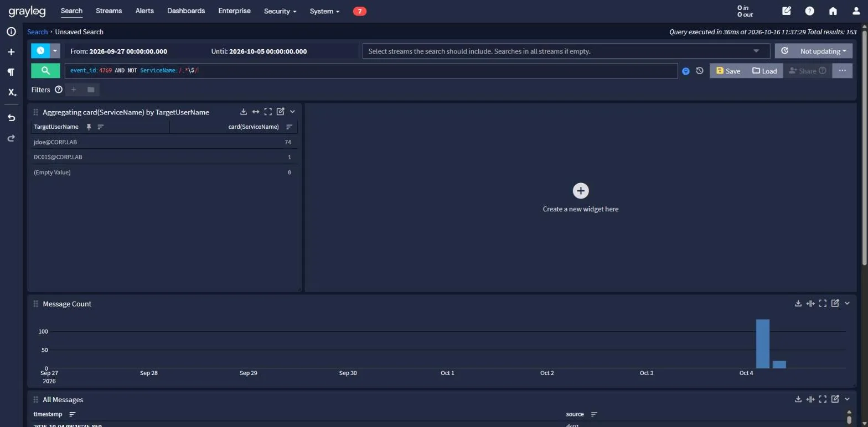This screenshot has height=427, width=868.
Task: Toggle sorting on the source column
Action: [594, 414]
